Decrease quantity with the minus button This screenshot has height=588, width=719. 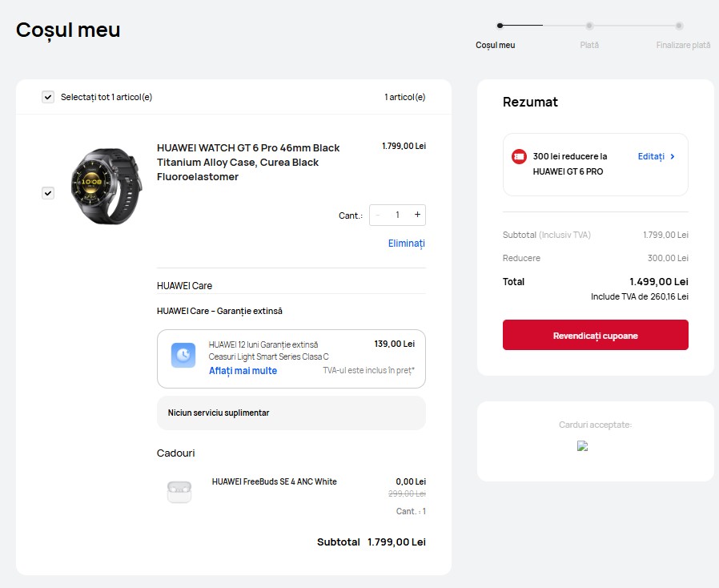point(378,215)
